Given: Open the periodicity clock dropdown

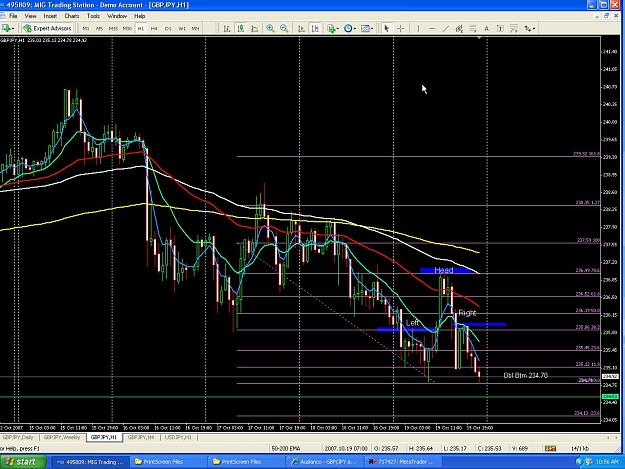Looking at the screenshot, I should coord(350,28).
